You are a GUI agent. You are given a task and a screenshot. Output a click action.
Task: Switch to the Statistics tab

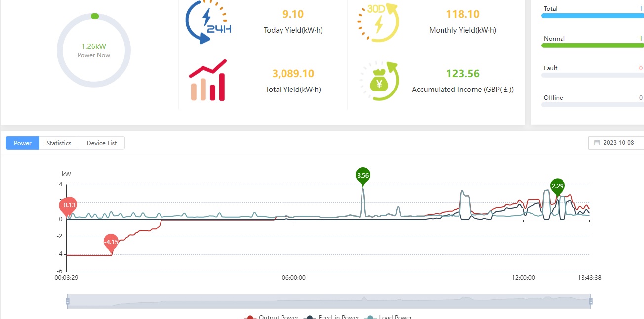(59, 143)
